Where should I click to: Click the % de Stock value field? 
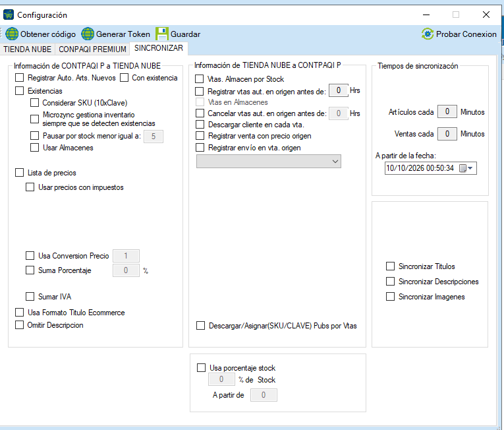(221, 379)
